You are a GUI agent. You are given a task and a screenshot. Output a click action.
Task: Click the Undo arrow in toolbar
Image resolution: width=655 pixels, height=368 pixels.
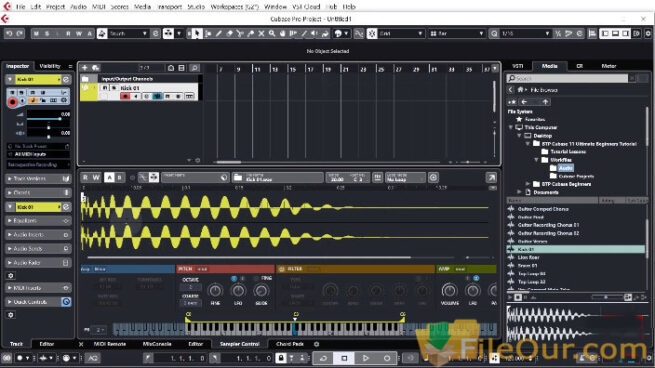(9, 33)
